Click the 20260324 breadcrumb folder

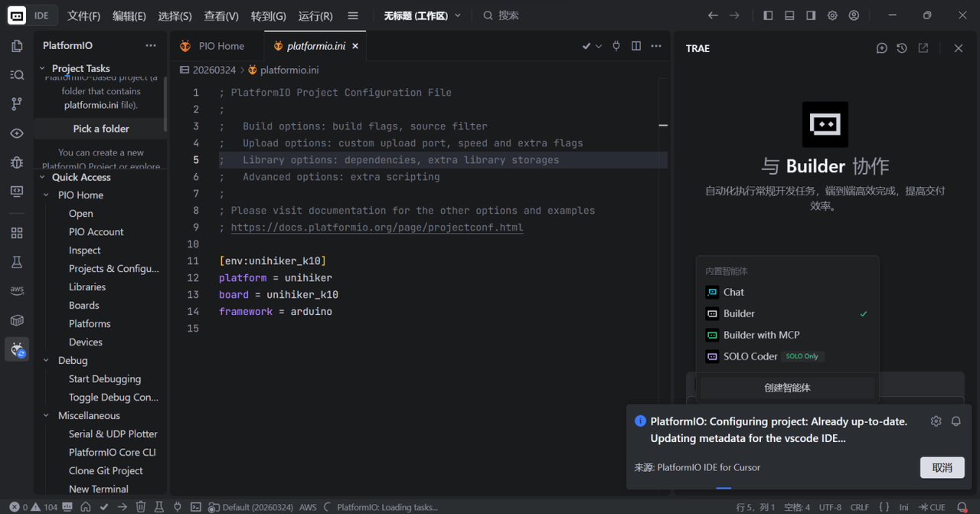pos(214,70)
